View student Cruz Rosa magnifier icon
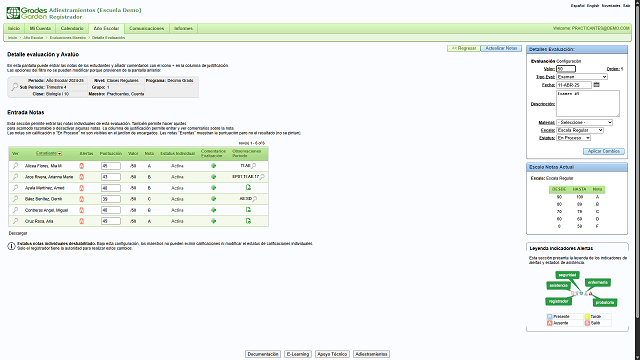 [16, 221]
